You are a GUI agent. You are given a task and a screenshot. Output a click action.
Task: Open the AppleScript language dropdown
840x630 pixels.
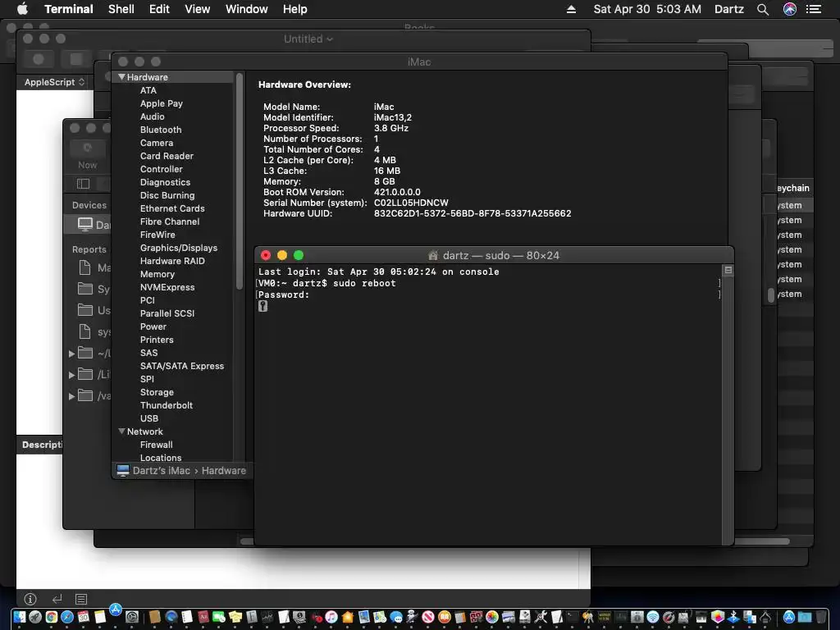(x=54, y=82)
